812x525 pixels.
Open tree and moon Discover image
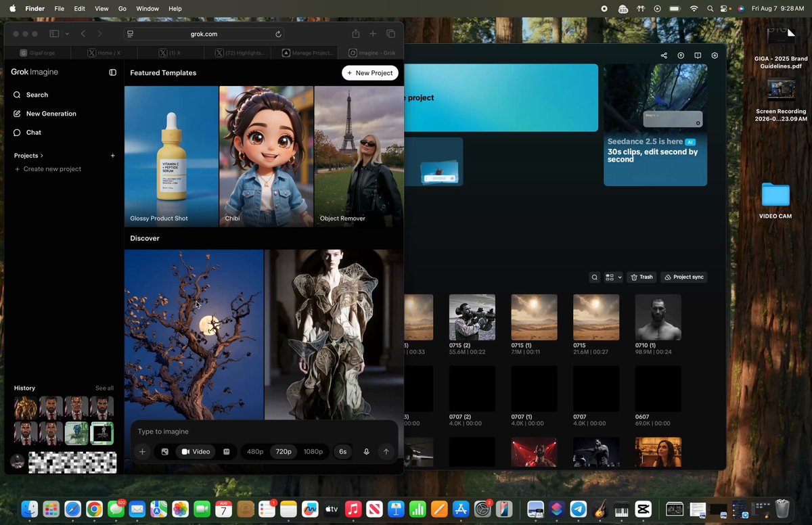pyautogui.click(x=194, y=335)
